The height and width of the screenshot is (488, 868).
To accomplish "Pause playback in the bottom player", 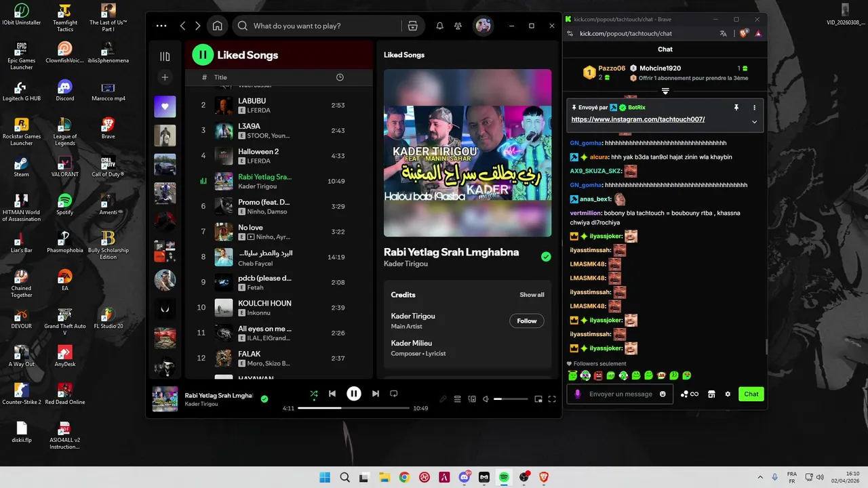I will pyautogui.click(x=354, y=393).
